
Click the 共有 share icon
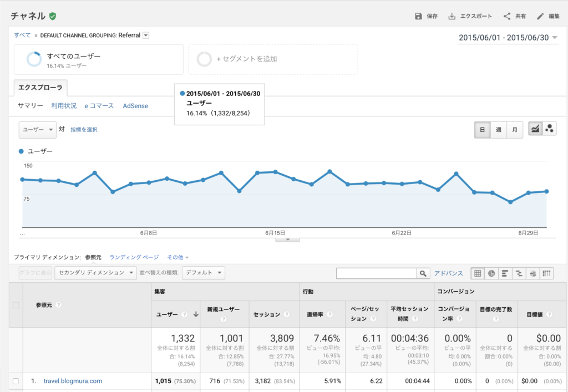coord(507,16)
